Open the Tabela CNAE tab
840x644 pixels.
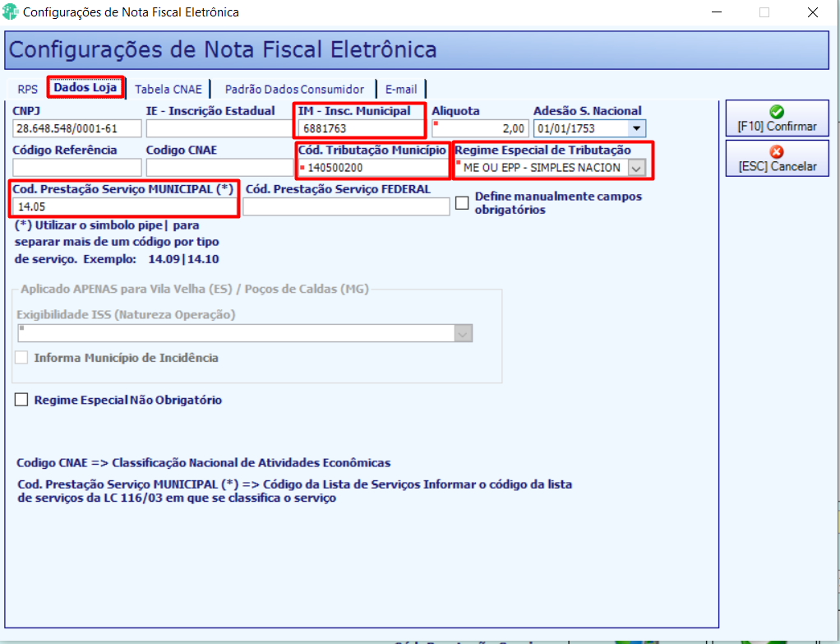pos(168,89)
